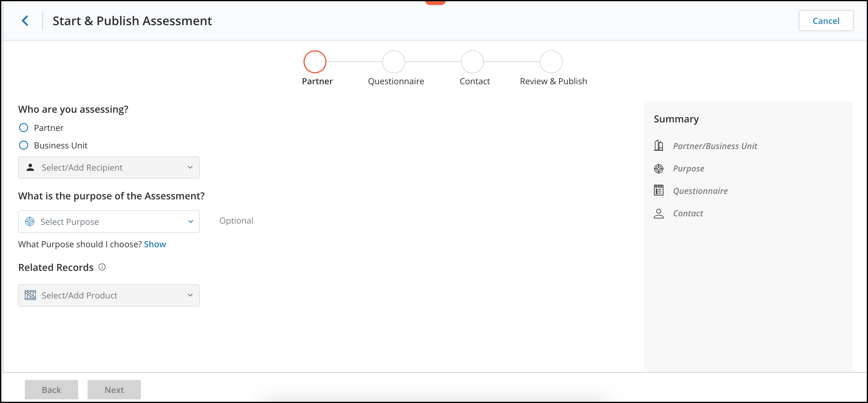Click the target icon in Select Purpose field

[30, 221]
